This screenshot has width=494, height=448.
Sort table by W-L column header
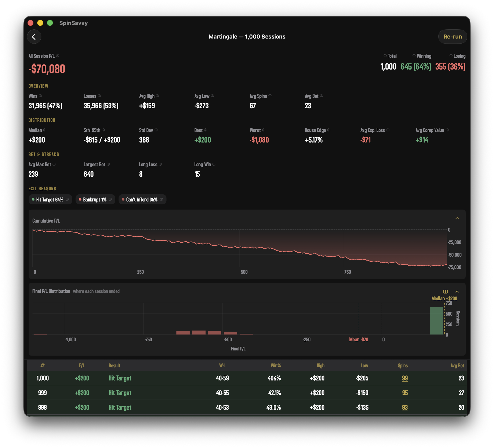pos(222,366)
